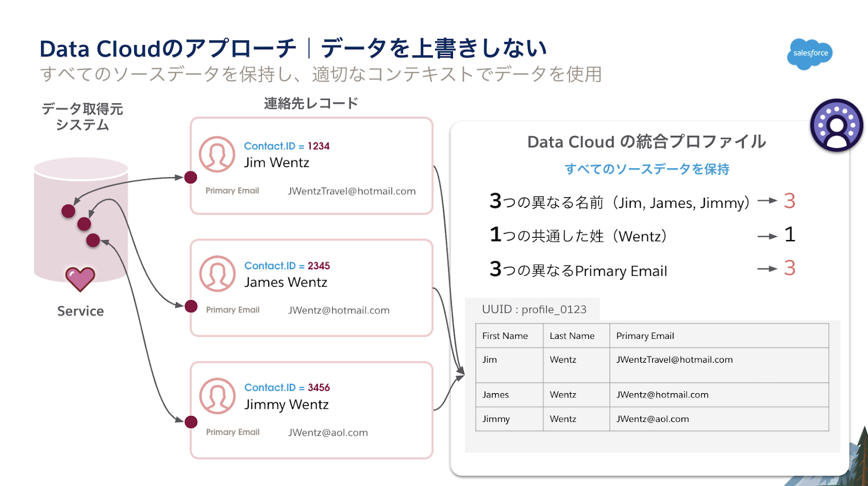Click Primary Email label in James Wentz card
The width and height of the screenshot is (868, 486).
pyautogui.click(x=233, y=310)
